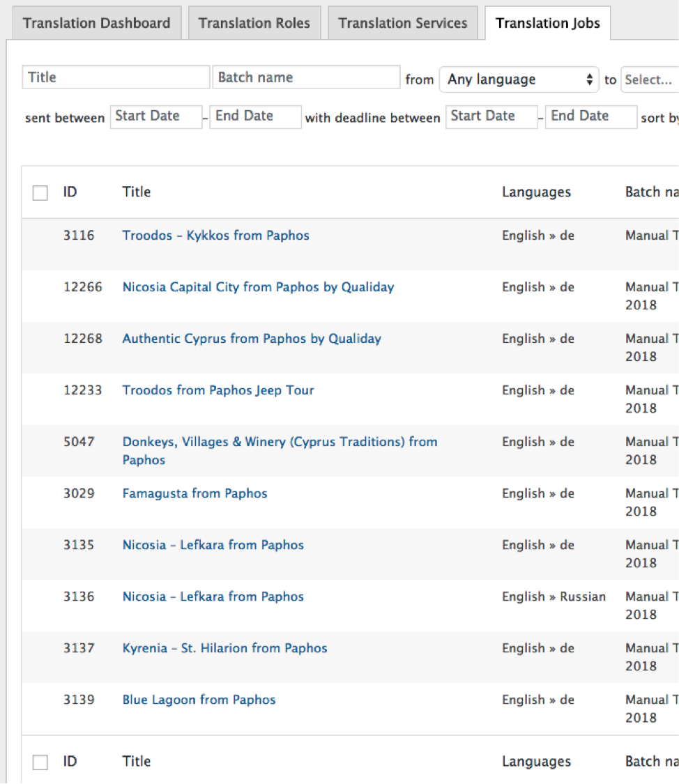The height and width of the screenshot is (784, 679).
Task: Open the Translation Dashboard tab
Action: pos(96,23)
